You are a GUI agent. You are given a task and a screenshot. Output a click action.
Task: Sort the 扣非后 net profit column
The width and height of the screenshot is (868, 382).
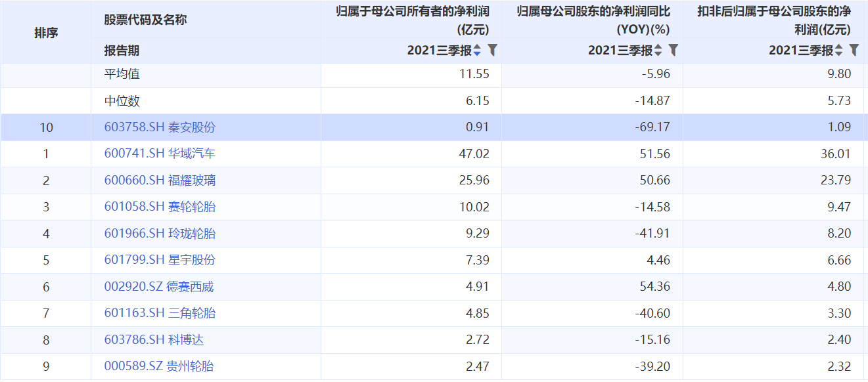[838, 51]
